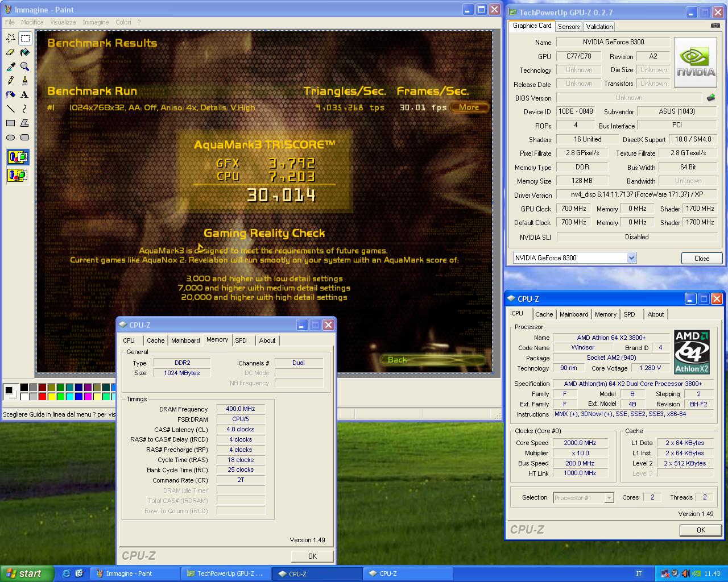The height and width of the screenshot is (582, 728).
Task: Open the Processor Selection dropdown in CPU-Z
Action: 609,498
